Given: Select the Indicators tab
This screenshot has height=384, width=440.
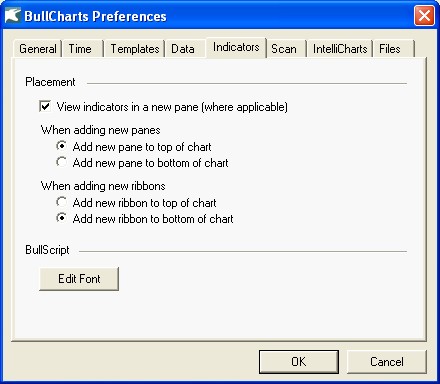Looking at the screenshot, I should [x=236, y=47].
